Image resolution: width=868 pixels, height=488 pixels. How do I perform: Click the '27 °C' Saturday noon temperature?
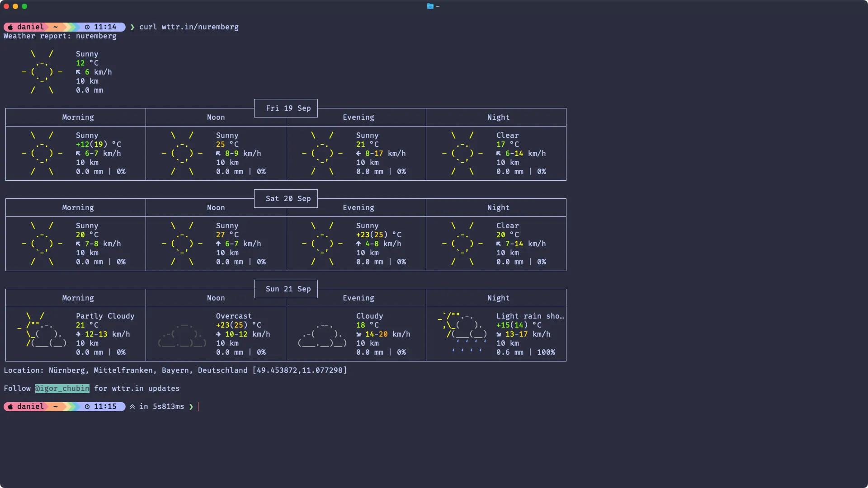pos(227,235)
